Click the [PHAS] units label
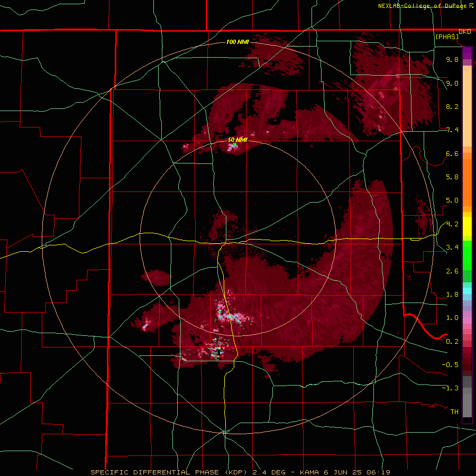Image resolution: width=476 pixels, height=476 pixels. tap(447, 36)
